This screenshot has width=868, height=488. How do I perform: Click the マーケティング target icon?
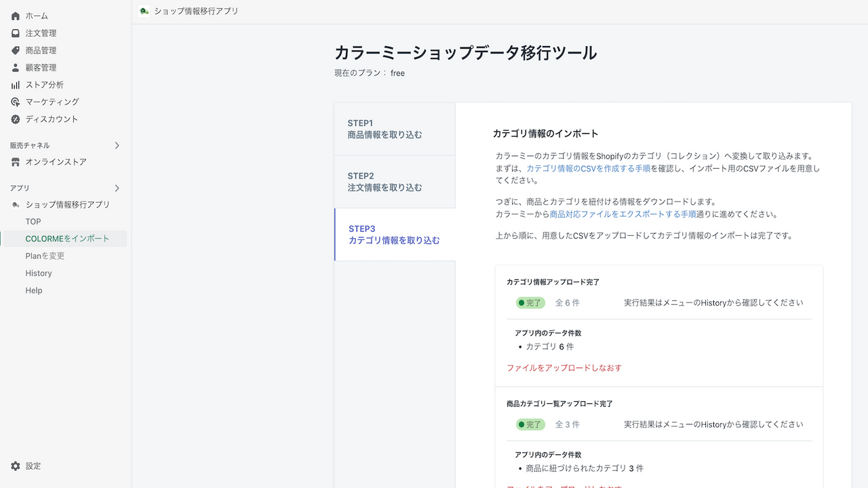click(16, 102)
